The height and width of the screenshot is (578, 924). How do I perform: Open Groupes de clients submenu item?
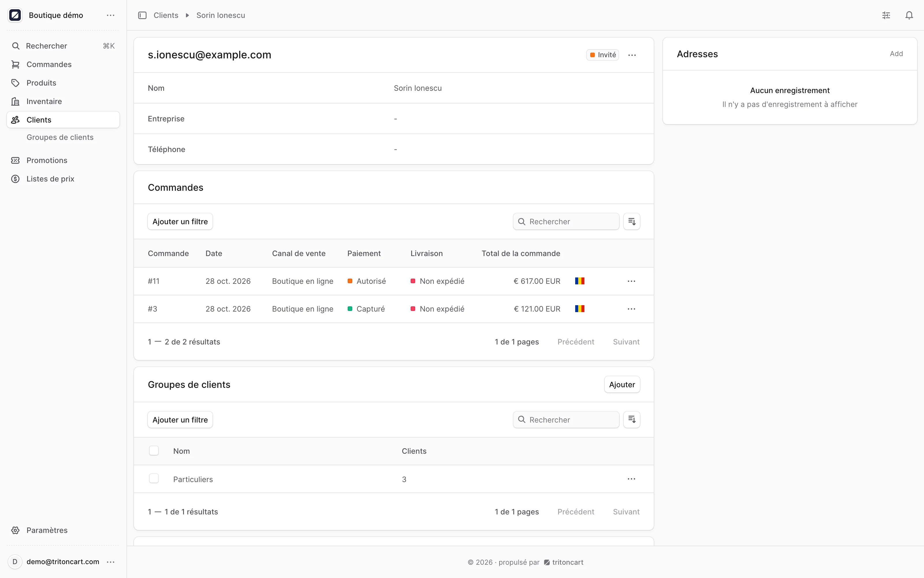tap(60, 137)
